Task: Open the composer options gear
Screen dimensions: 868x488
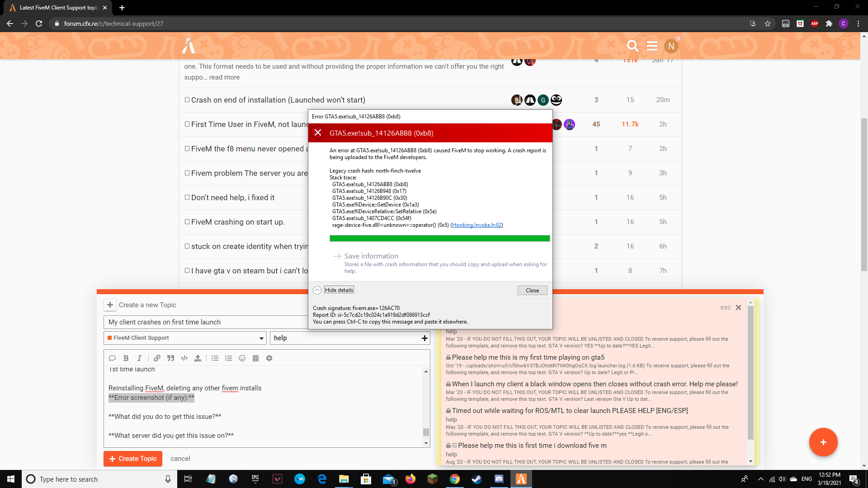Action: [269, 358]
